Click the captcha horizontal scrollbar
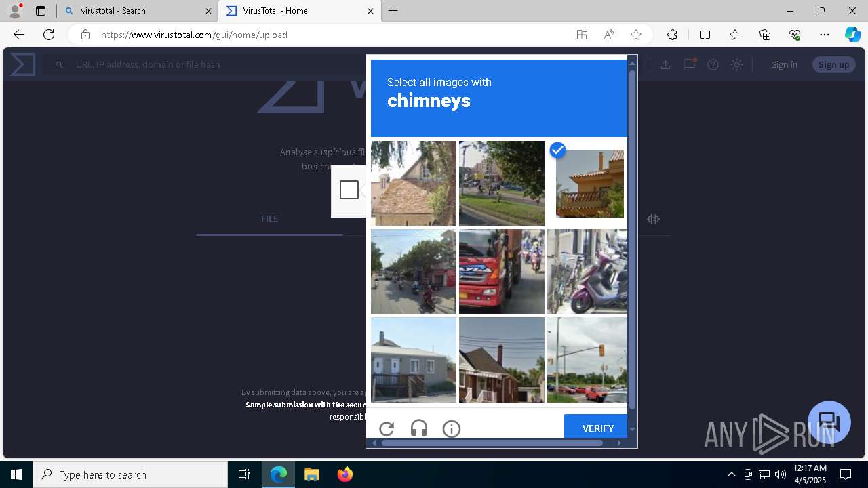The image size is (868, 488). click(x=492, y=443)
